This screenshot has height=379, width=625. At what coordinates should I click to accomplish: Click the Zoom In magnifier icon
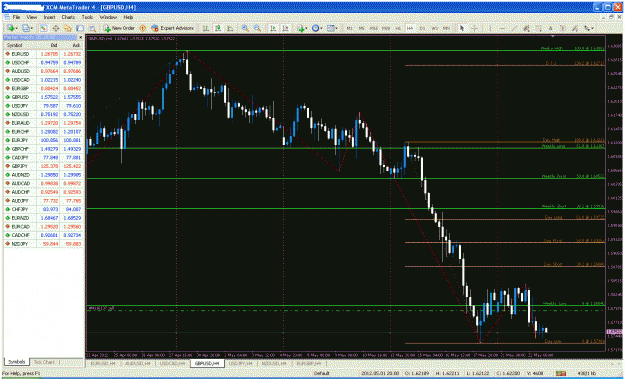click(x=245, y=28)
